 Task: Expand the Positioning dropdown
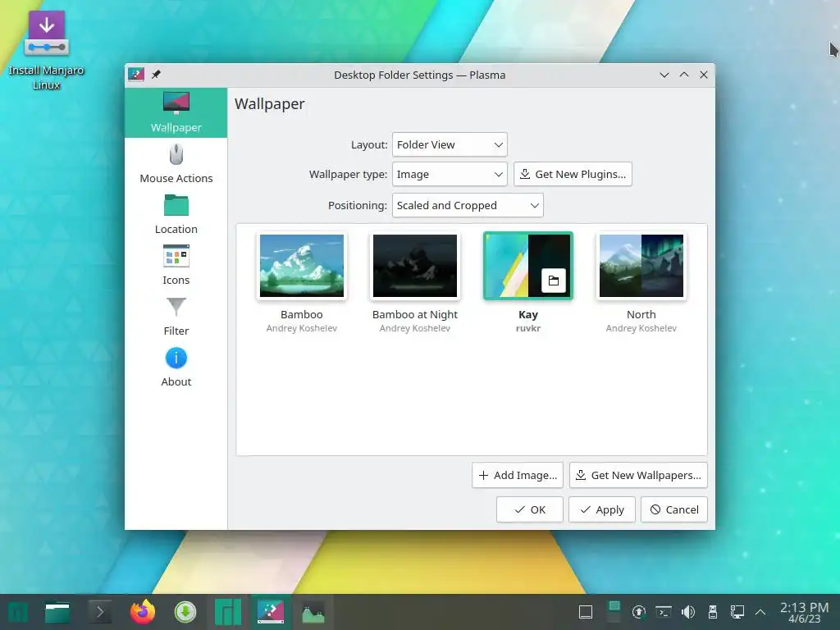click(x=468, y=205)
